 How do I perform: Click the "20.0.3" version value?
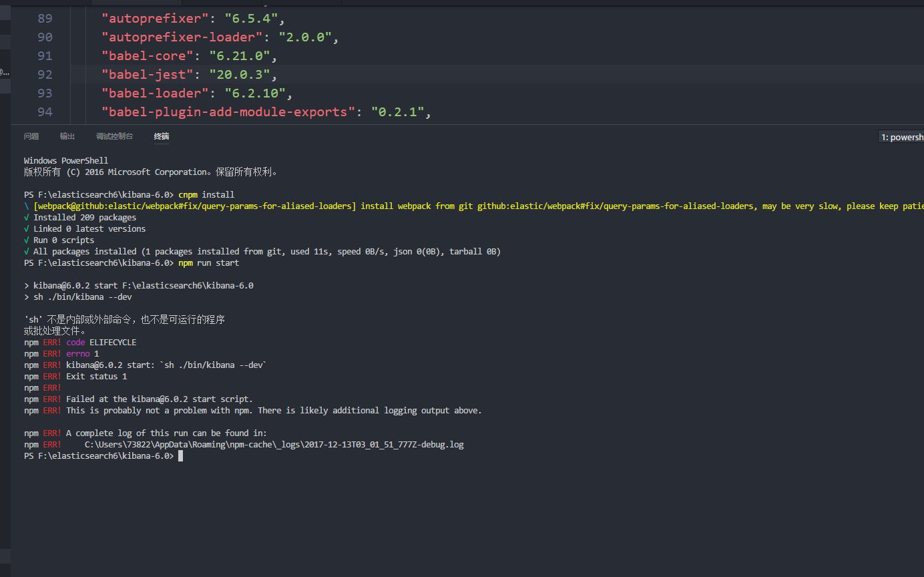[x=239, y=75]
